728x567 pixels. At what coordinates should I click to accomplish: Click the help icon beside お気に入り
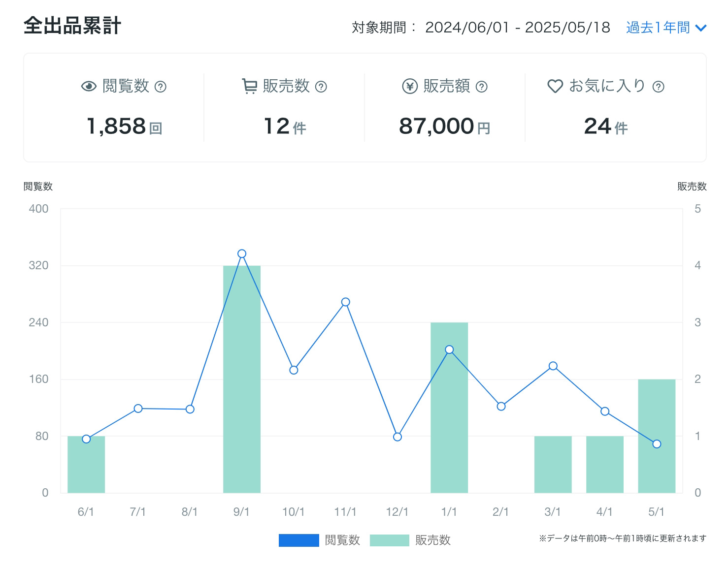658,87
